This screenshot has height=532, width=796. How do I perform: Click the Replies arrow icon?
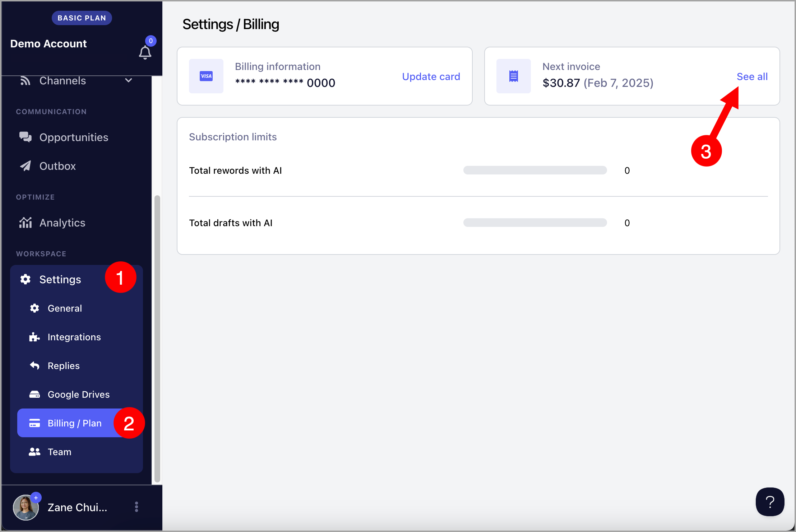click(34, 365)
